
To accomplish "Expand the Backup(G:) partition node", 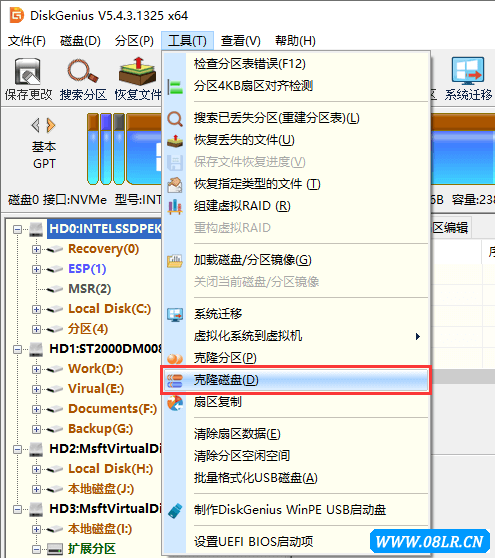I will point(36,429).
